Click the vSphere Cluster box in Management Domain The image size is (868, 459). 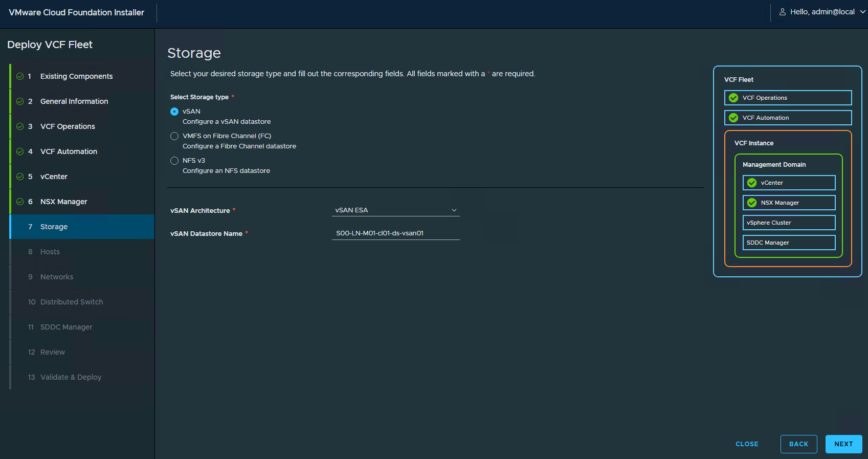[789, 223]
